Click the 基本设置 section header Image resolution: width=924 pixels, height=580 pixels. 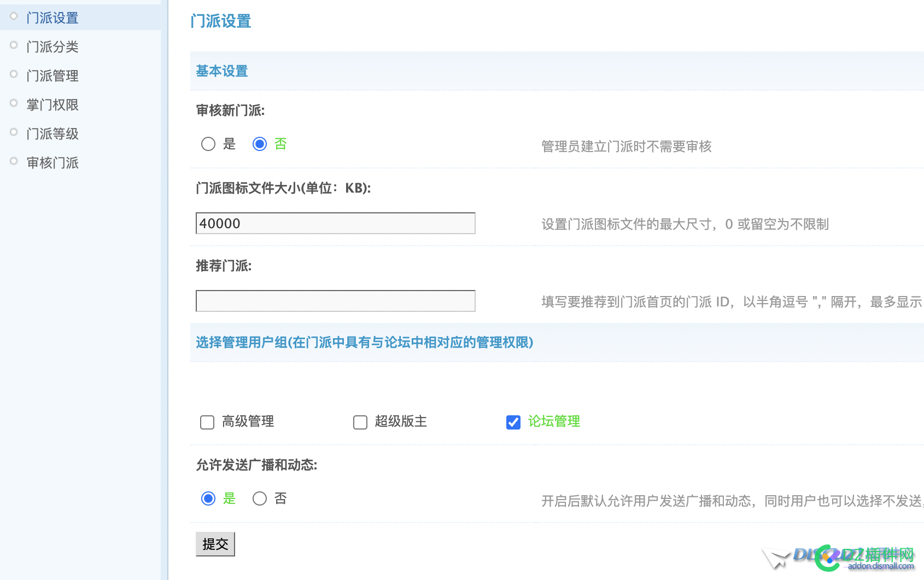pyautogui.click(x=222, y=71)
